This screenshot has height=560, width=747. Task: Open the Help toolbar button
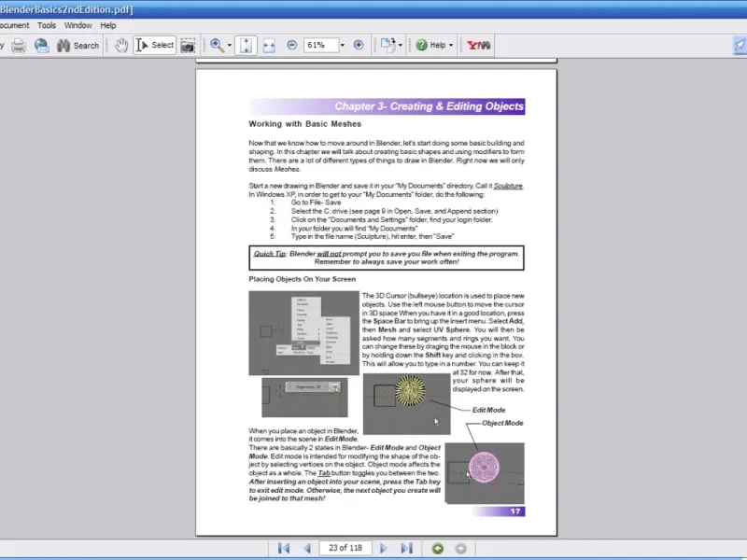434,45
